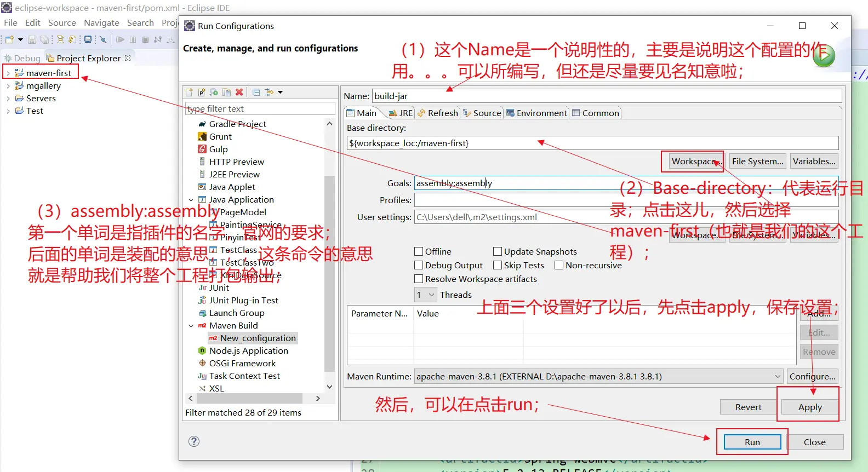
Task: Check Resolve Workspace artifacts option
Action: click(419, 279)
